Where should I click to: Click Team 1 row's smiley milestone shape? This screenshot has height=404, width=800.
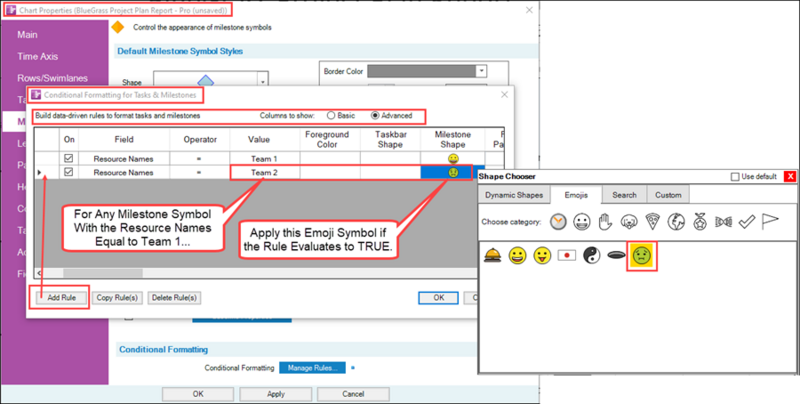tap(453, 159)
